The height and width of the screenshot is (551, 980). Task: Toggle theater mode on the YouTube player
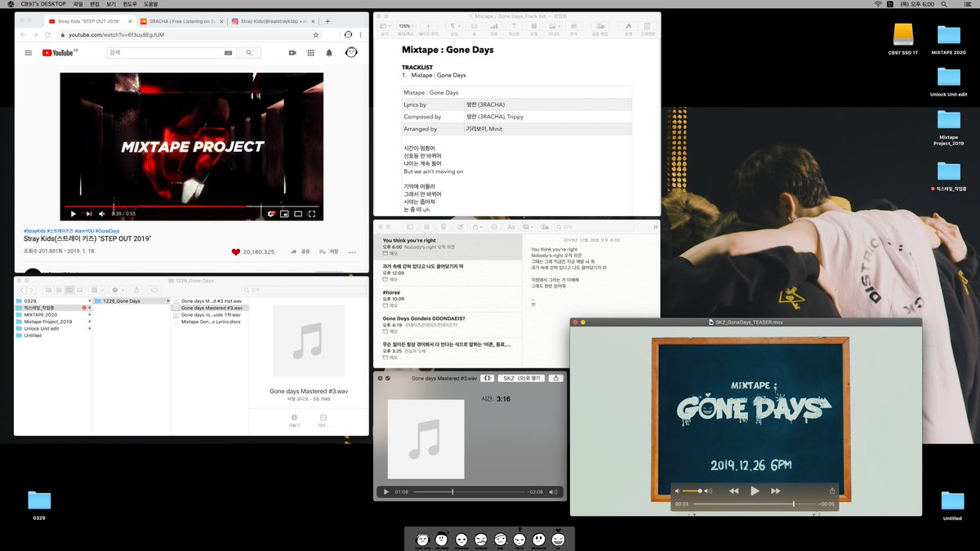[x=298, y=214]
